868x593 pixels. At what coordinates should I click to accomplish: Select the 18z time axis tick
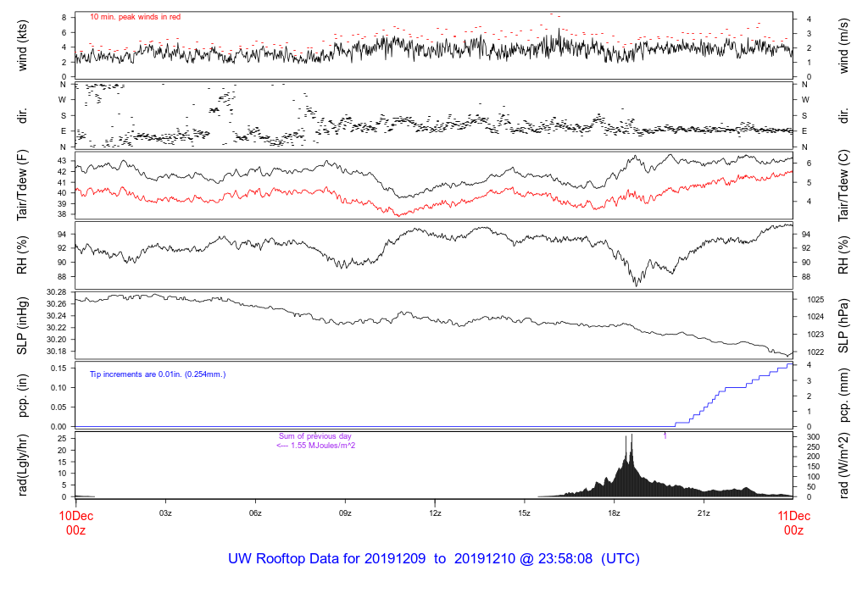coord(614,513)
